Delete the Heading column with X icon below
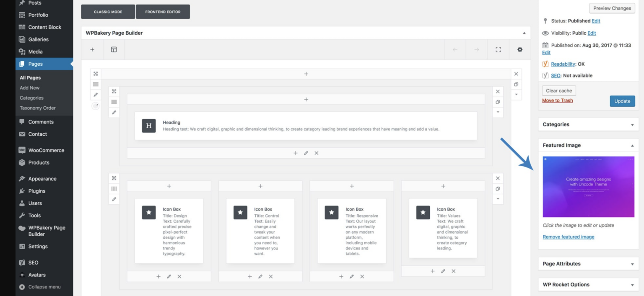The width and height of the screenshot is (644, 296). coord(317,153)
